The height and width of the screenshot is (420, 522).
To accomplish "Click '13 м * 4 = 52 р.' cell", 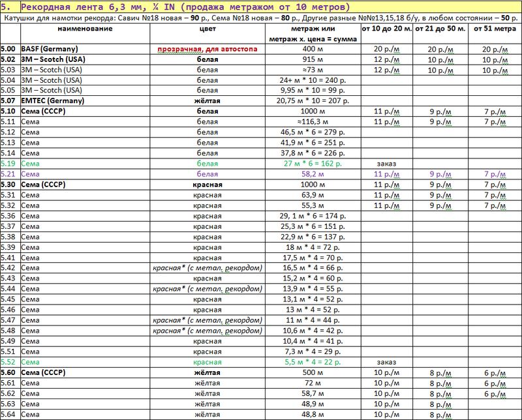I will click(313, 310).
